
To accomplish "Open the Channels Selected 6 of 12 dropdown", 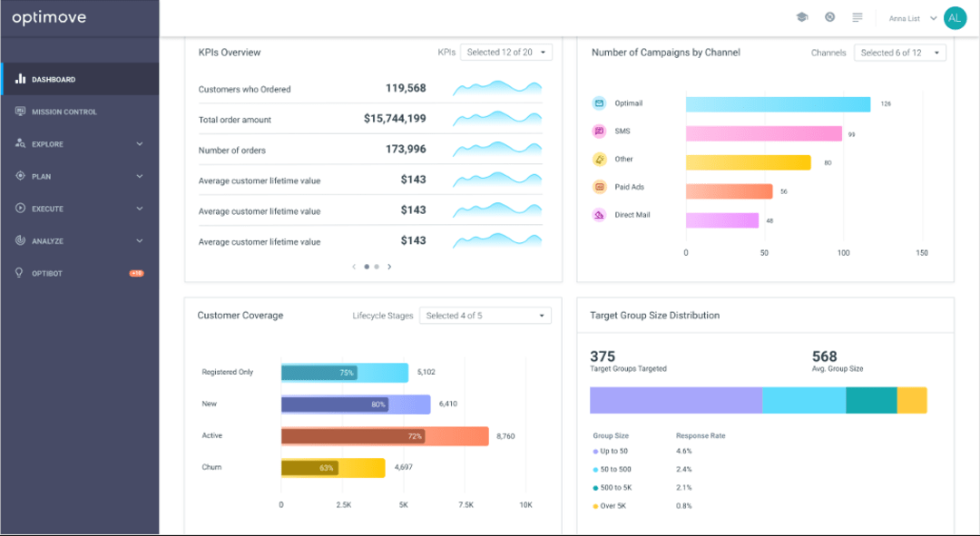I will [x=899, y=52].
